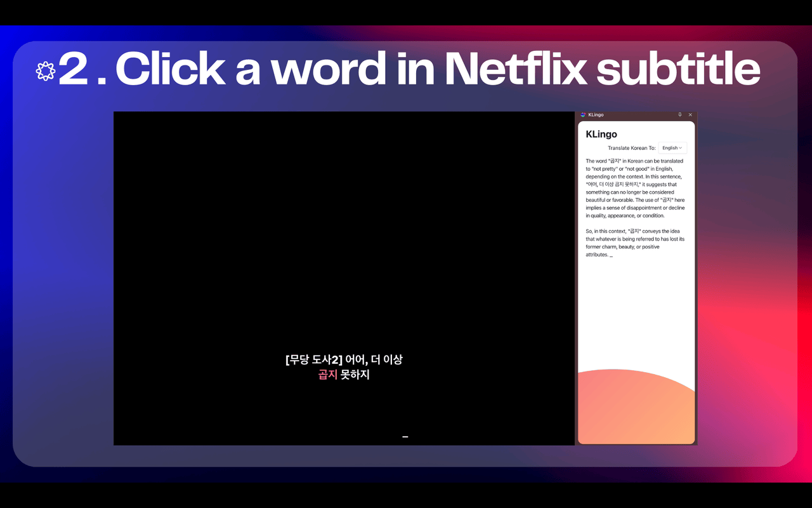The height and width of the screenshot is (508, 812).
Task: Pick the subtitle word "더"
Action: pos(376,360)
